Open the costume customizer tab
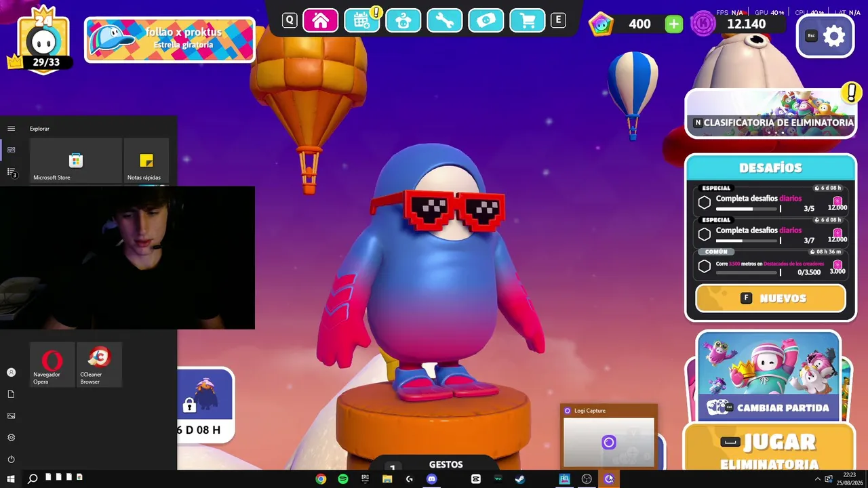This screenshot has height=488, width=868. (403, 20)
